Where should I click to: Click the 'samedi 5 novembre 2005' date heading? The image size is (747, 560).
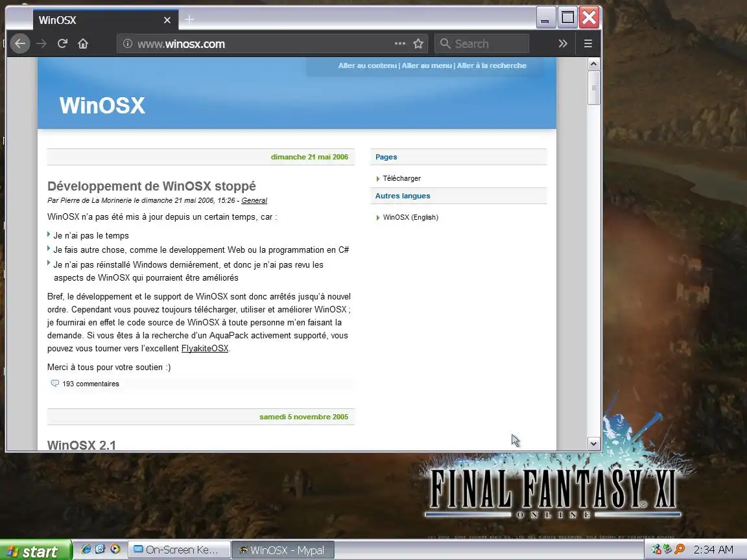click(304, 417)
